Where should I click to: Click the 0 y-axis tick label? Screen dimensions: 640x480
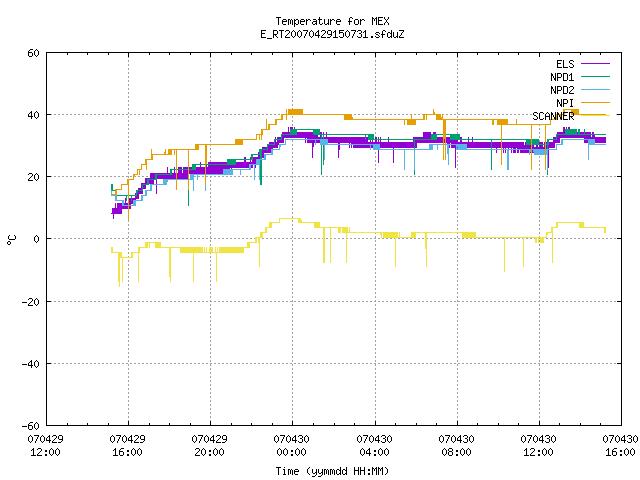pyautogui.click(x=36, y=239)
